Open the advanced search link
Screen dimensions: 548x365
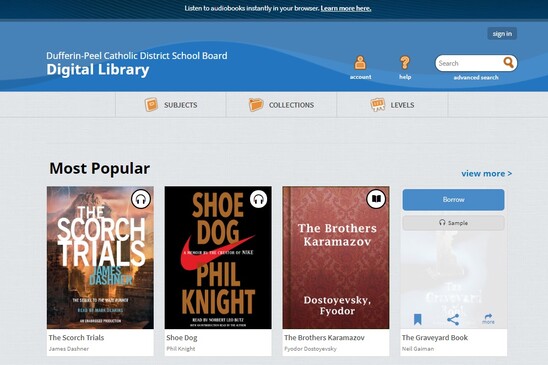(x=476, y=78)
